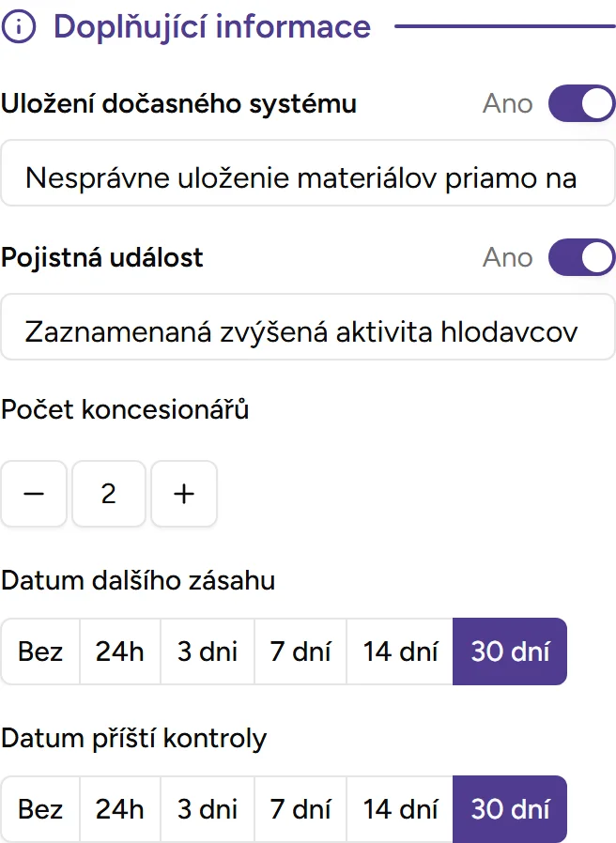Decrease Počet koncesionářů with the minus button

click(34, 494)
